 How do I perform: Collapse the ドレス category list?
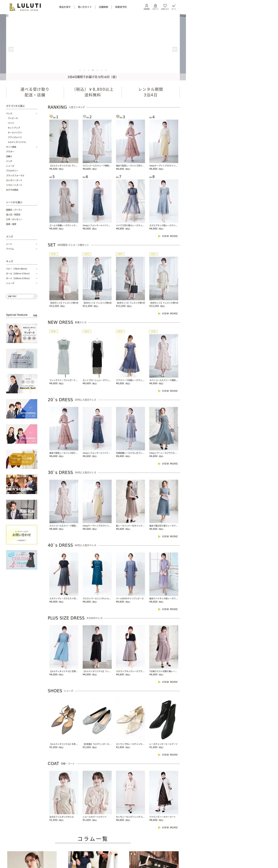coord(36,114)
